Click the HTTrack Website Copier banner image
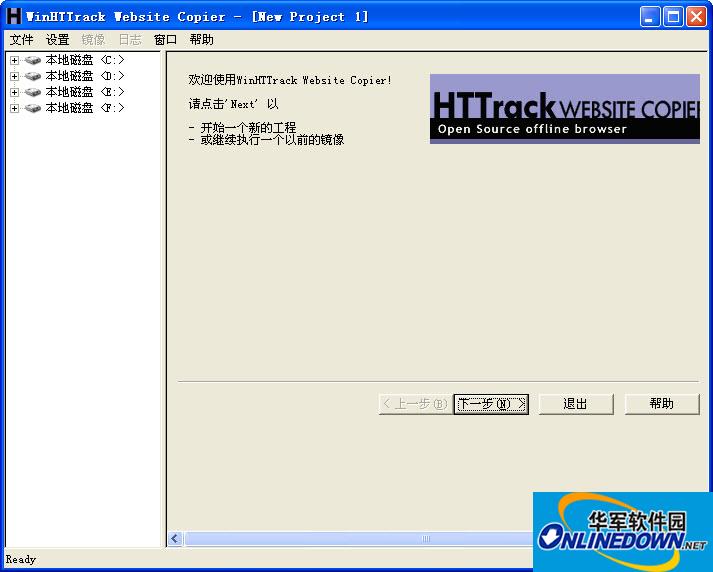 (x=564, y=109)
